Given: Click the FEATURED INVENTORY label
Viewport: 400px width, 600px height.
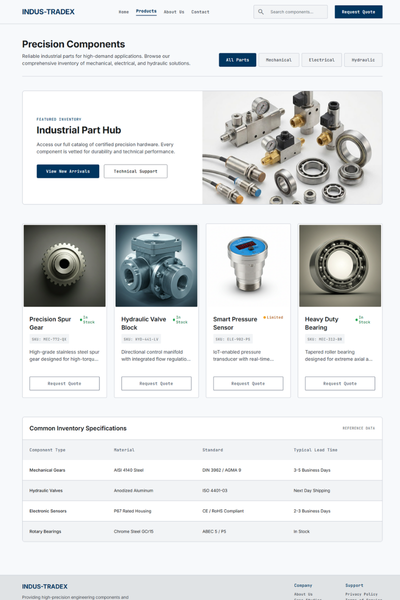Looking at the screenshot, I should point(59,119).
